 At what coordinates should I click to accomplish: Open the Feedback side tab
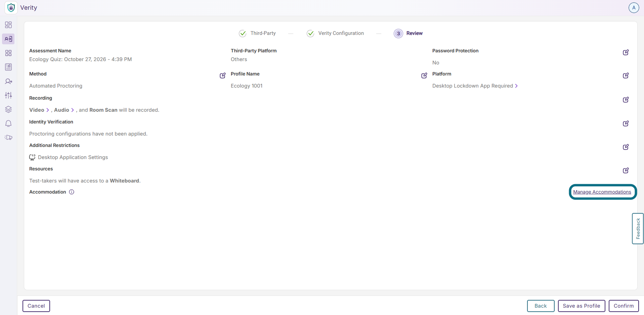(638, 228)
